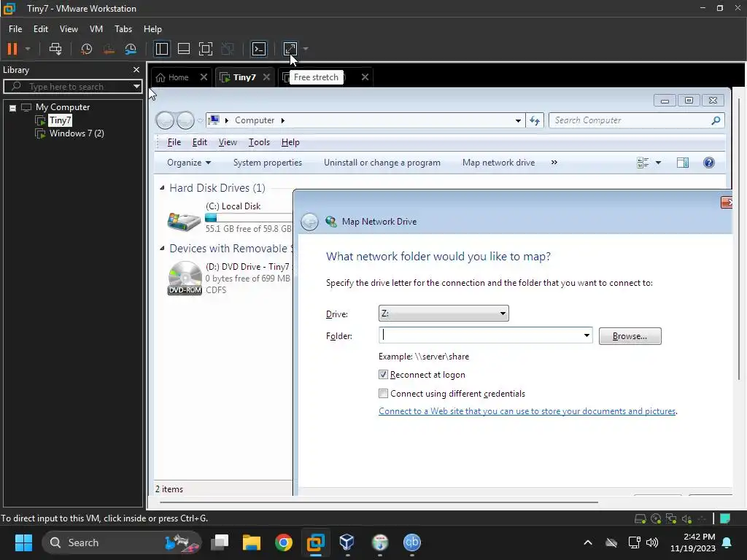Open Google Chrome from the taskbar
The height and width of the screenshot is (560, 747).
[284, 542]
